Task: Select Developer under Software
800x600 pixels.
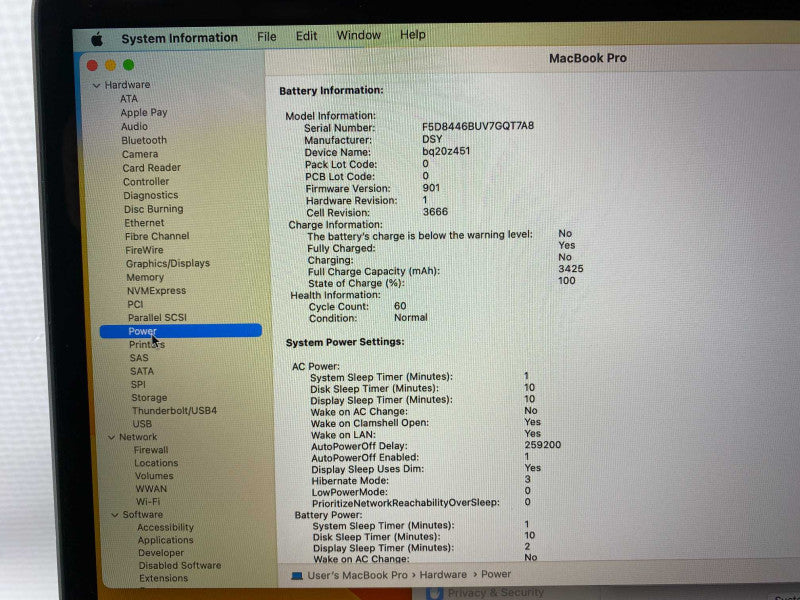Action: click(x=161, y=553)
